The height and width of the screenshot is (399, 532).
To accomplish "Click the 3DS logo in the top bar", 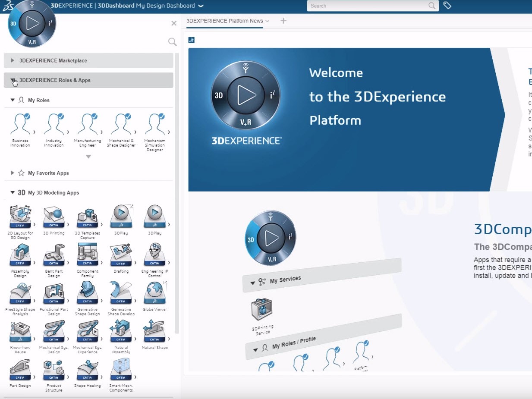I will click(9, 5).
